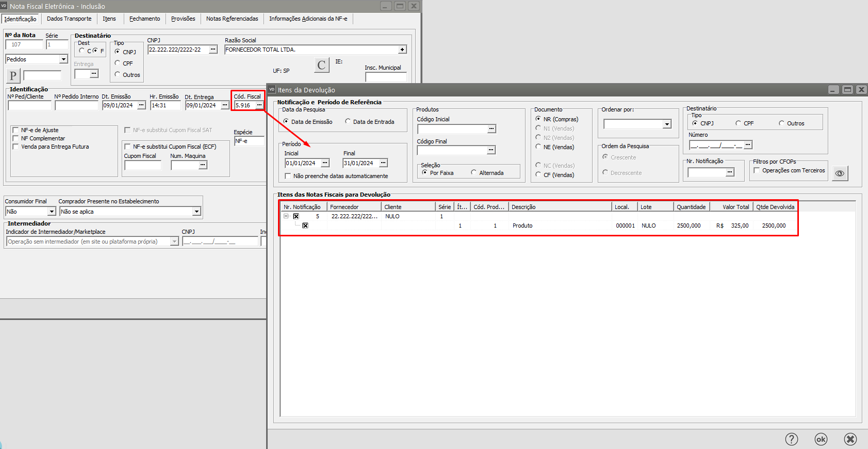
Task: Open Período Inicial calendar ellipsis
Action: [325, 163]
